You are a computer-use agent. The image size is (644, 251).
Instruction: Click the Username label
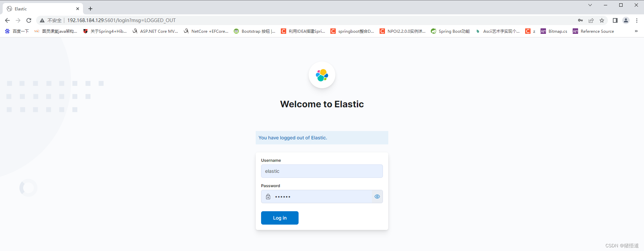[271, 160]
